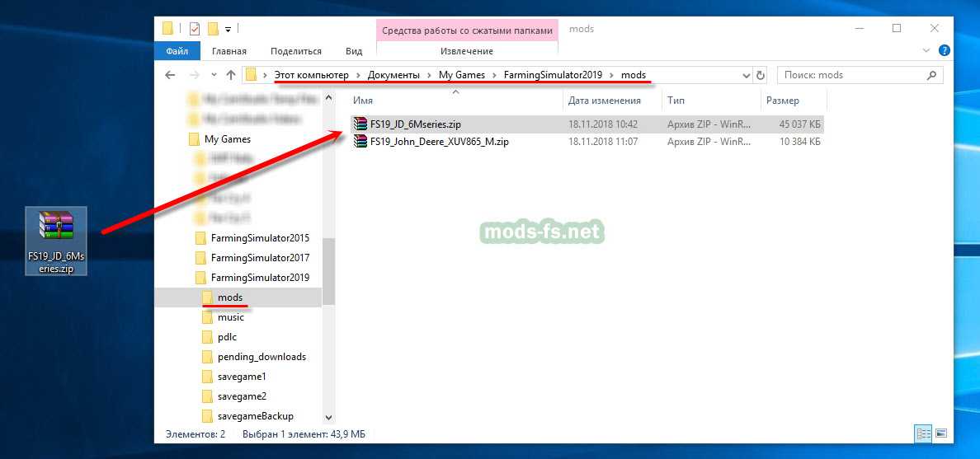Select the FarmingSimulator2015 folder in tree
This screenshot has width=980, height=459.
pos(260,238)
